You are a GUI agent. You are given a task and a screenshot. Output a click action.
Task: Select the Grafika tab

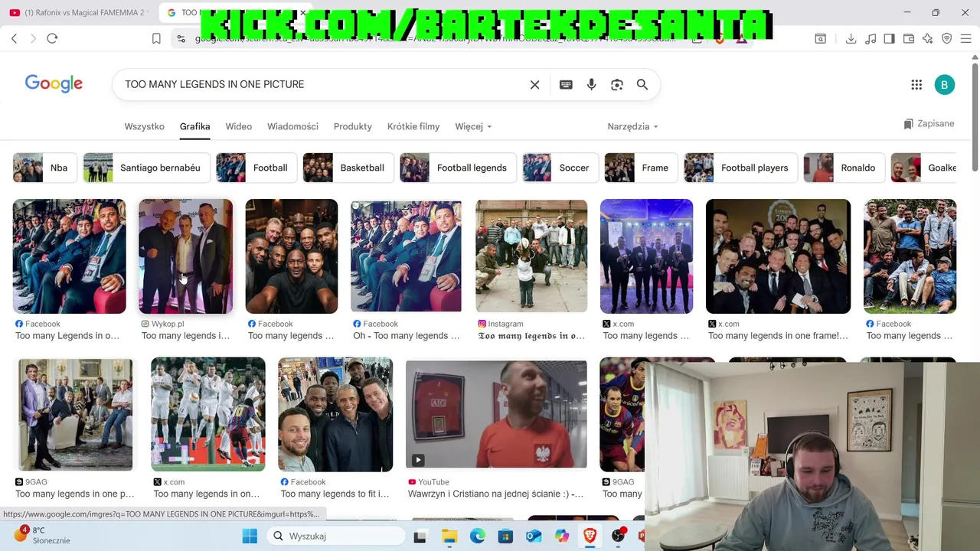[194, 126]
